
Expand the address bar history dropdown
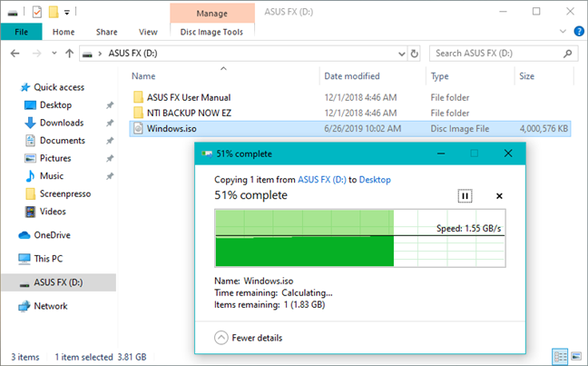point(402,54)
